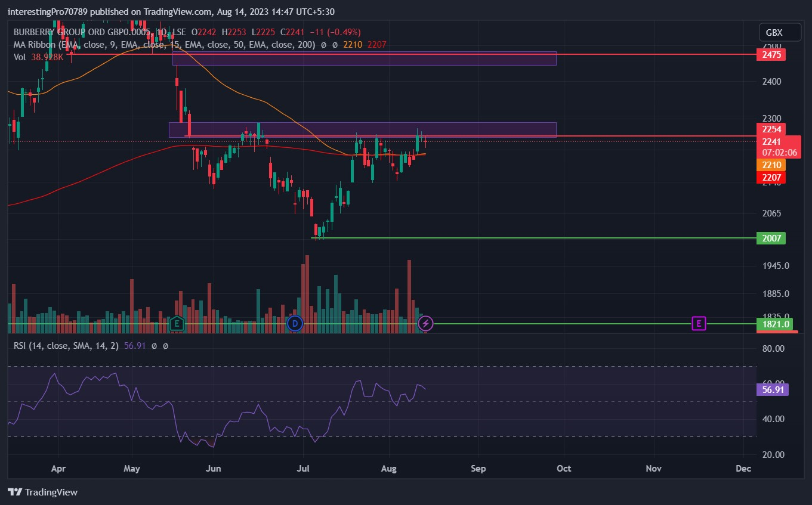Click the red 2207 EMA price label
812x505 pixels.
pyautogui.click(x=770, y=178)
